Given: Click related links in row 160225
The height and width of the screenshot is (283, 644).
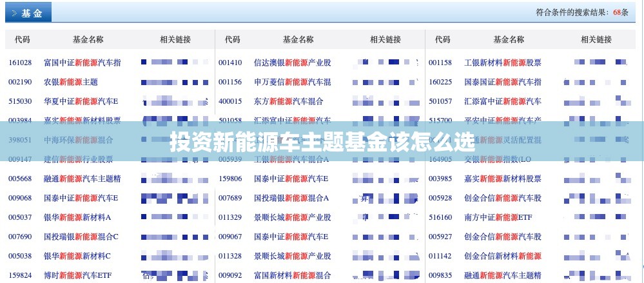Looking at the screenshot, I should coord(596,82).
